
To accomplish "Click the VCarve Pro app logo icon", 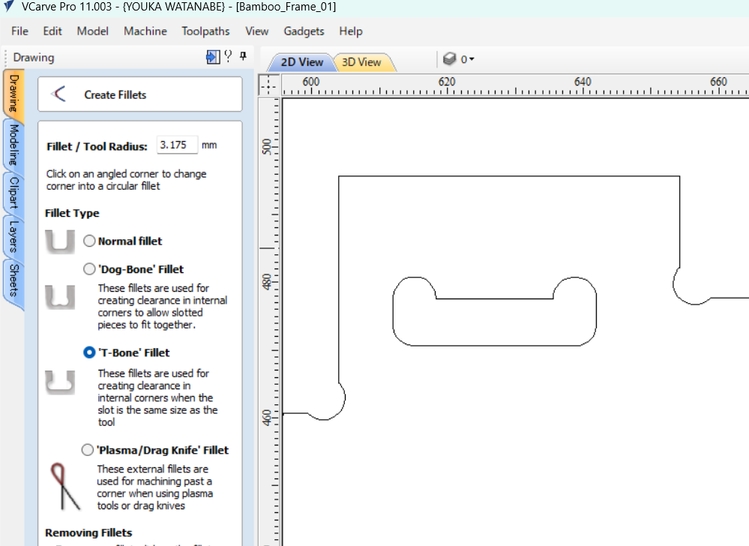I will [9, 6].
